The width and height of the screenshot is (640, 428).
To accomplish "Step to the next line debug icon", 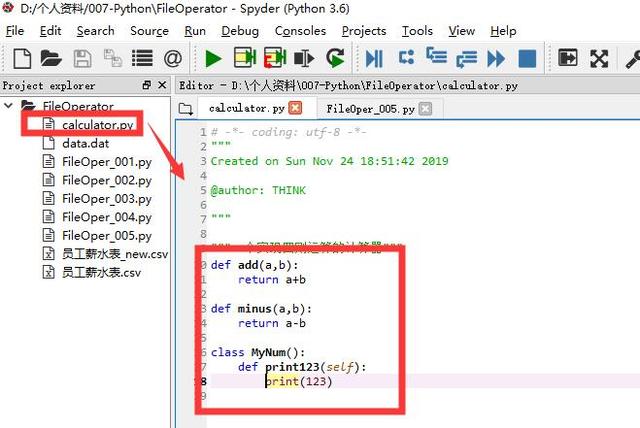I will click(406, 57).
